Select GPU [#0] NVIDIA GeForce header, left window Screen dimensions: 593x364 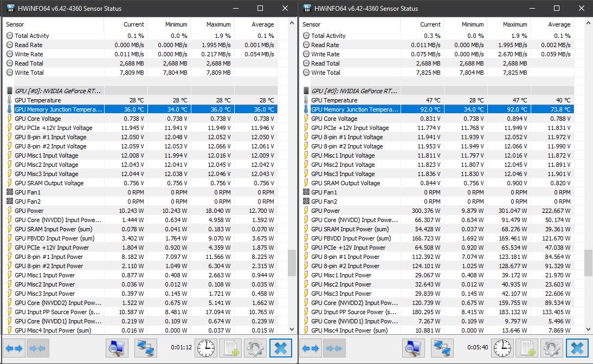pos(142,90)
